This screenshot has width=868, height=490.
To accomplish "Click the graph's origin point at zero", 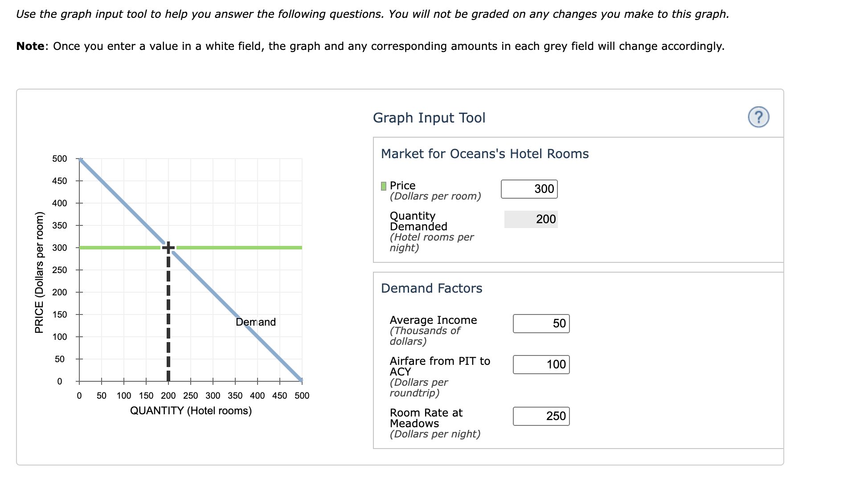I will pos(79,381).
